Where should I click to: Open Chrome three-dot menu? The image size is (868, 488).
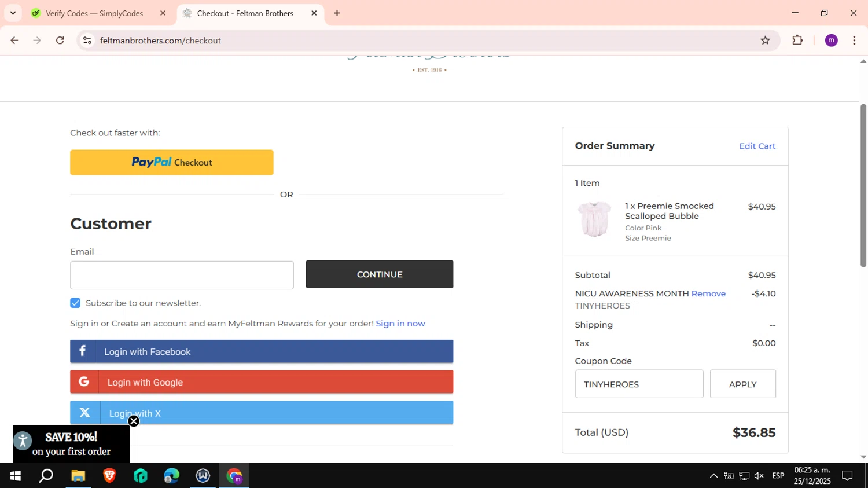(x=854, y=41)
